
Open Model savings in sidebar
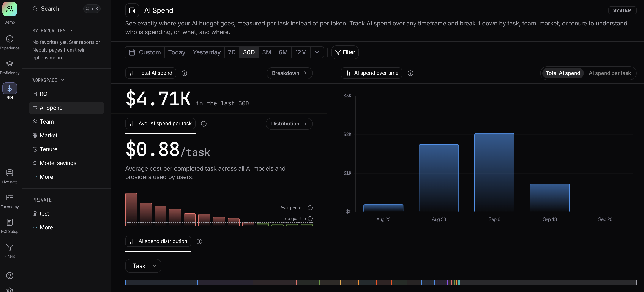pos(66,163)
